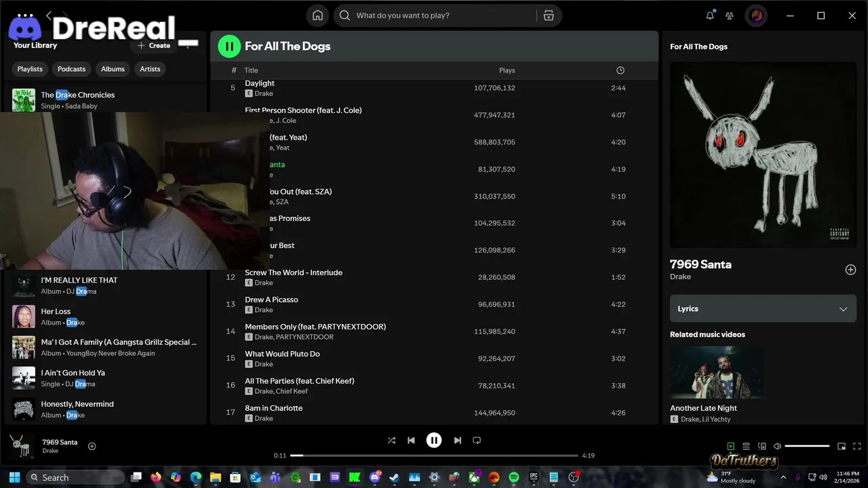The width and height of the screenshot is (868, 488).
Task: Open Honestly, Nevermind album in library
Action: 105,409
